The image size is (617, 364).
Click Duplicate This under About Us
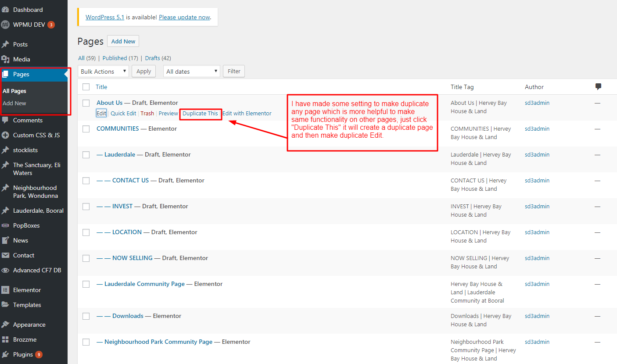[200, 113]
